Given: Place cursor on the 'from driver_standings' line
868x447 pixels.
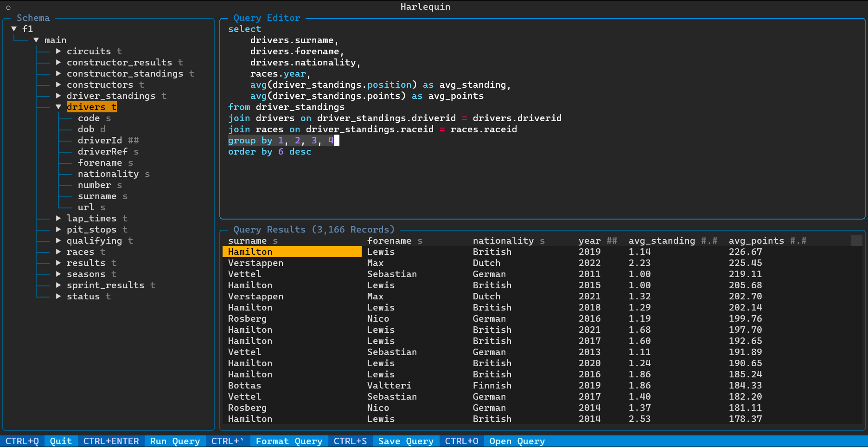Looking at the screenshot, I should click(x=287, y=107).
